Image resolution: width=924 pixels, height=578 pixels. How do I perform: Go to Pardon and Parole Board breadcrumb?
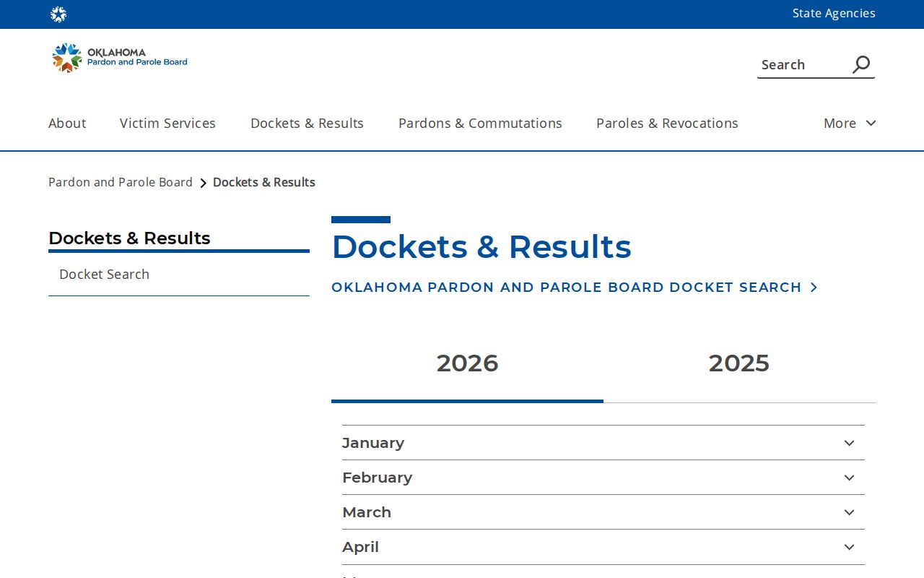coord(121,182)
